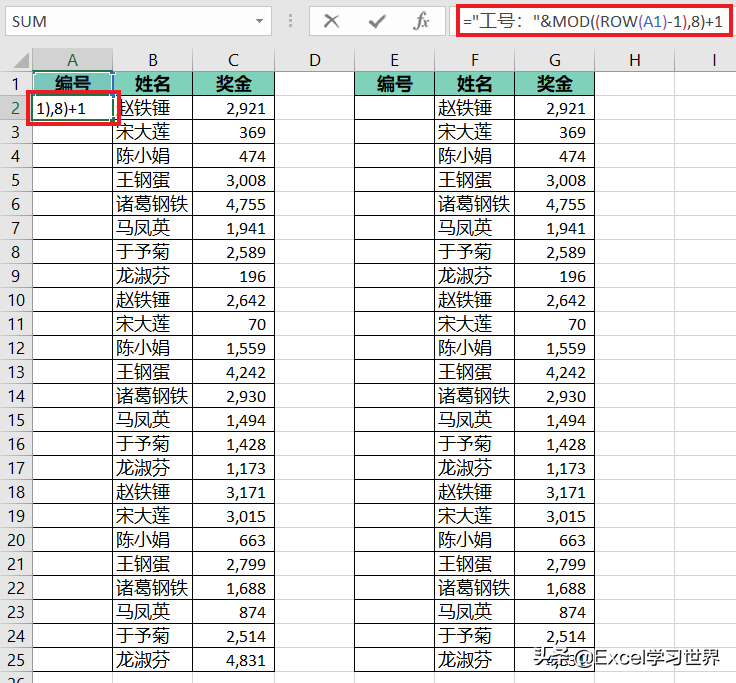The image size is (736, 683).
Task: Cancel formula entry with the X icon
Action: pyautogui.click(x=331, y=21)
